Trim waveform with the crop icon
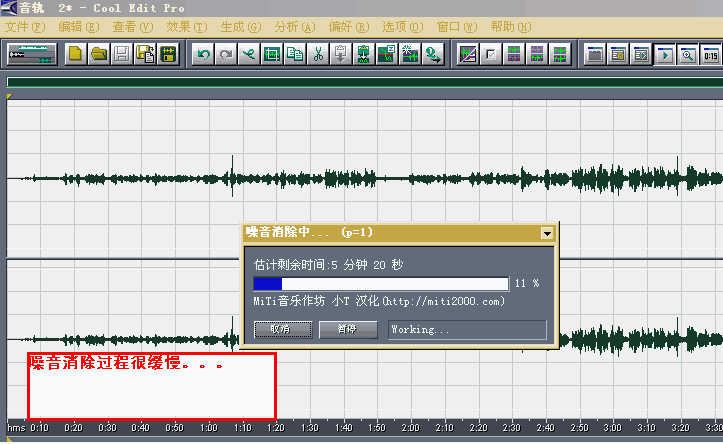723x444 pixels. 272,54
